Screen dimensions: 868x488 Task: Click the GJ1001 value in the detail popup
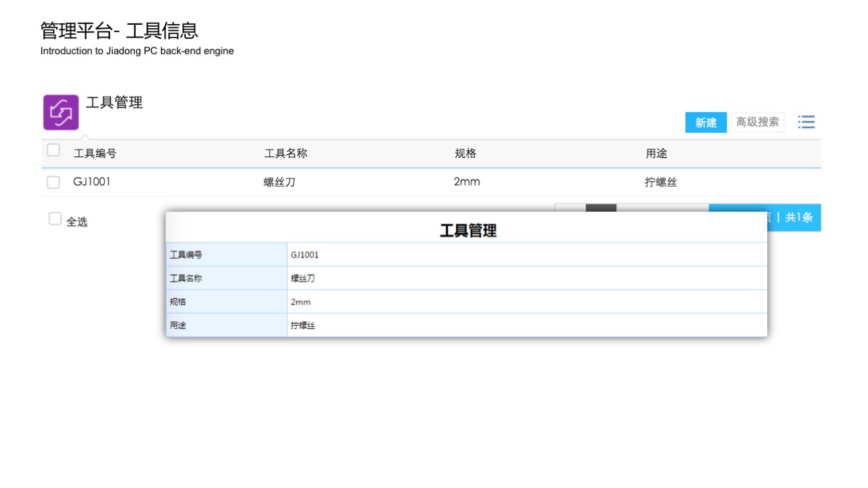304,255
